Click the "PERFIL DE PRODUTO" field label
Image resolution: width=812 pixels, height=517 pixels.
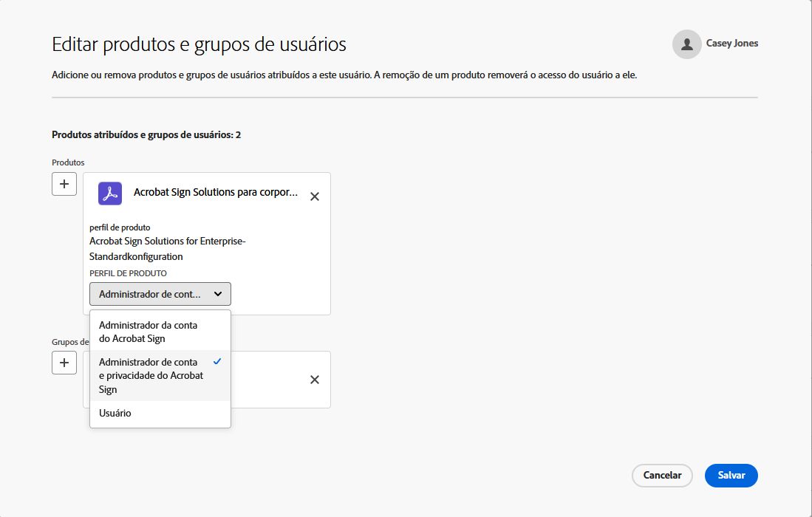coord(128,273)
